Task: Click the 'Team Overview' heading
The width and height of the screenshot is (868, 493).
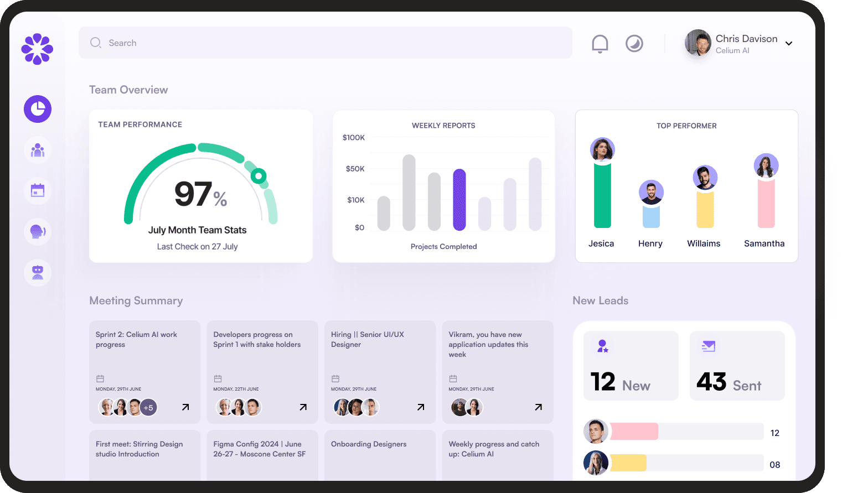Action: 128,90
